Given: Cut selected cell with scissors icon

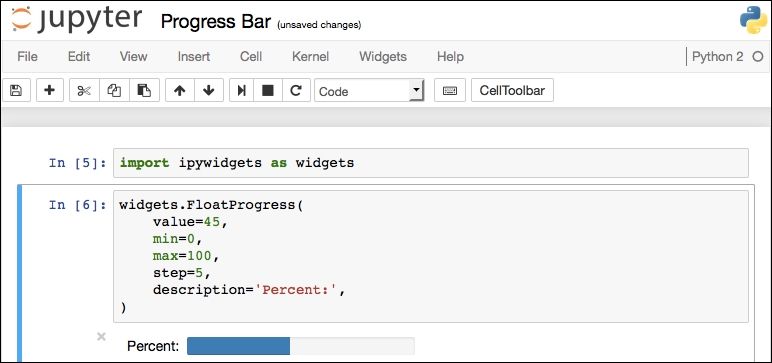Looking at the screenshot, I should (84, 91).
